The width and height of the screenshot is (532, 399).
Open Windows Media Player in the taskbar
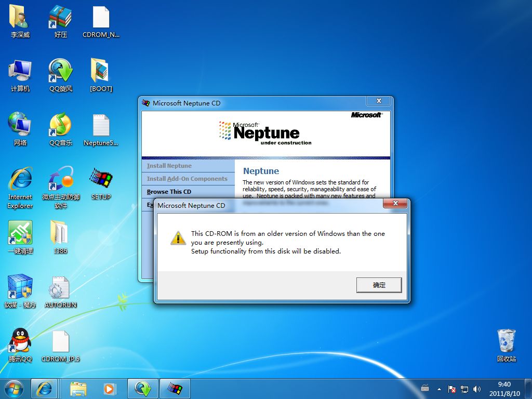point(109,389)
